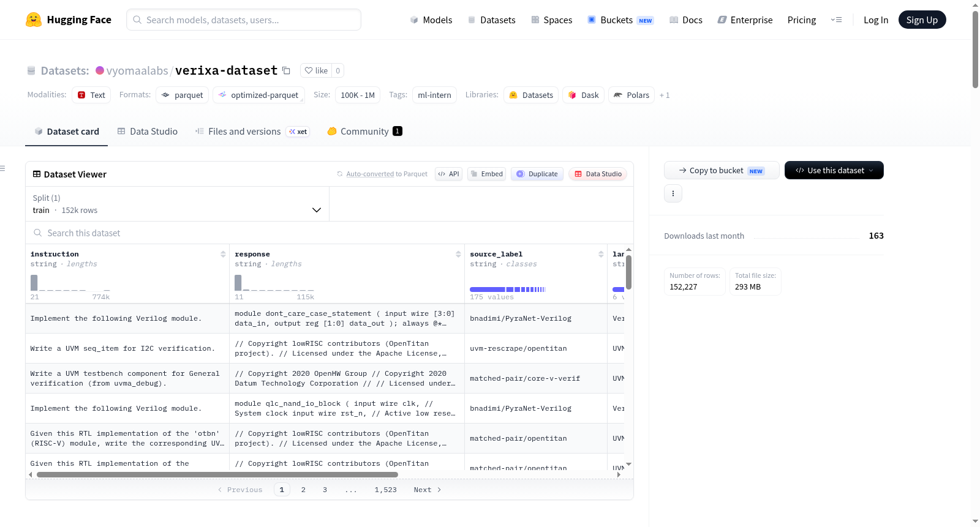Switch to the Dataset card tab
The height and width of the screenshot is (527, 980).
tap(67, 132)
